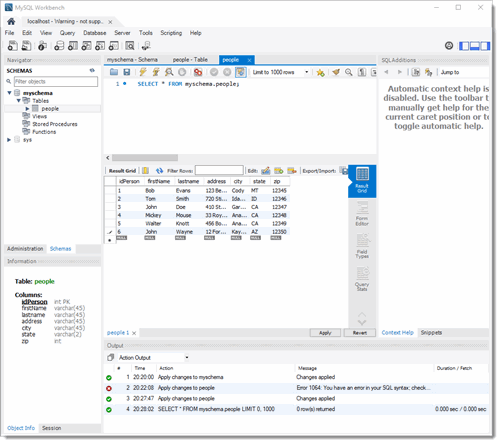Open the Scripting menu
The width and height of the screenshot is (500, 444).
point(171,33)
